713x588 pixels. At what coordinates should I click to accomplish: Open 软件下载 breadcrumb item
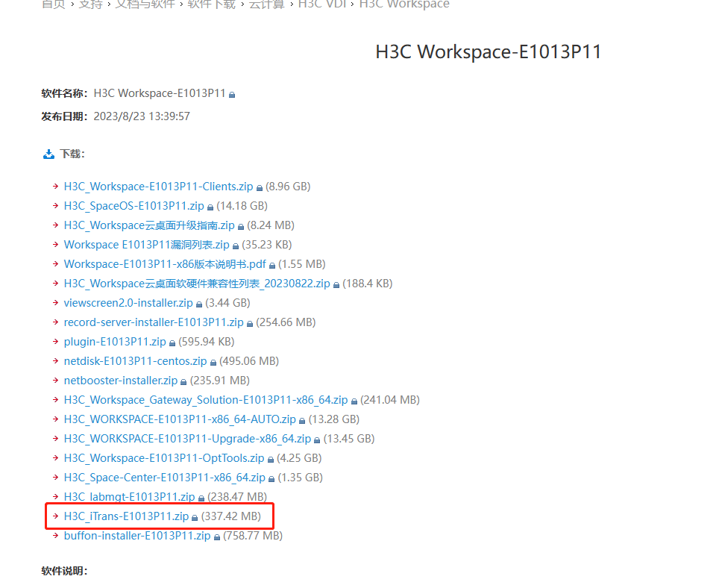tap(212, 4)
